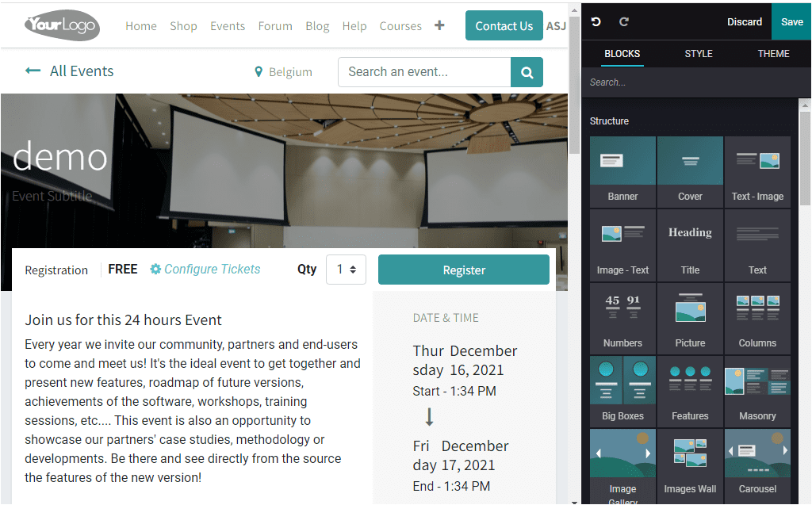Viewport: 812px width, 505px height.
Task: Click the Register button for the demo event
Action: pos(463,270)
